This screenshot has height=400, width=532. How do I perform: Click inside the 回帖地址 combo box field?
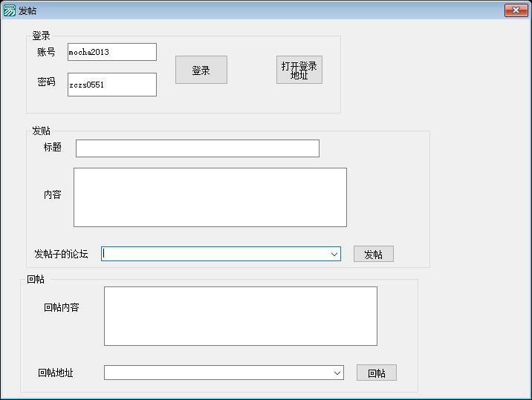[218, 373]
